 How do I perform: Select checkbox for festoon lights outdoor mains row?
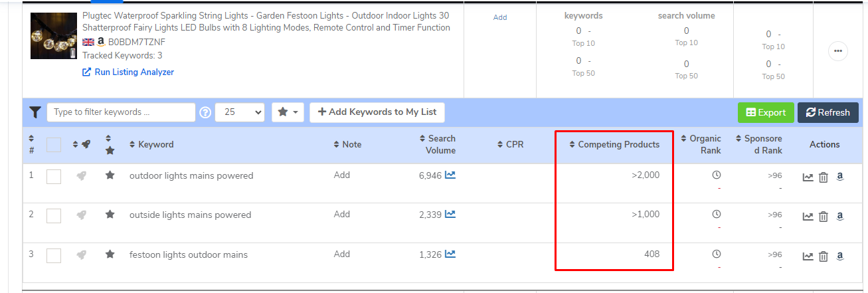click(54, 255)
